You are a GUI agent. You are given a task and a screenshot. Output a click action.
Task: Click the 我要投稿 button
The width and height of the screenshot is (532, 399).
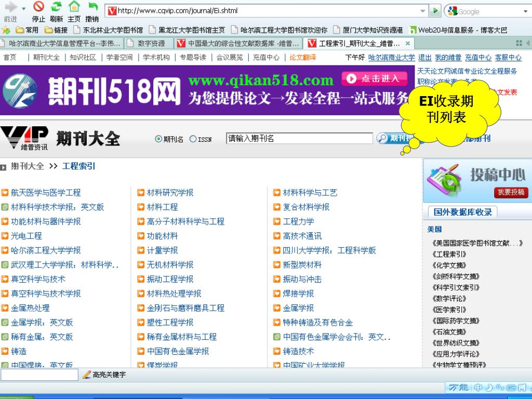[511, 192]
